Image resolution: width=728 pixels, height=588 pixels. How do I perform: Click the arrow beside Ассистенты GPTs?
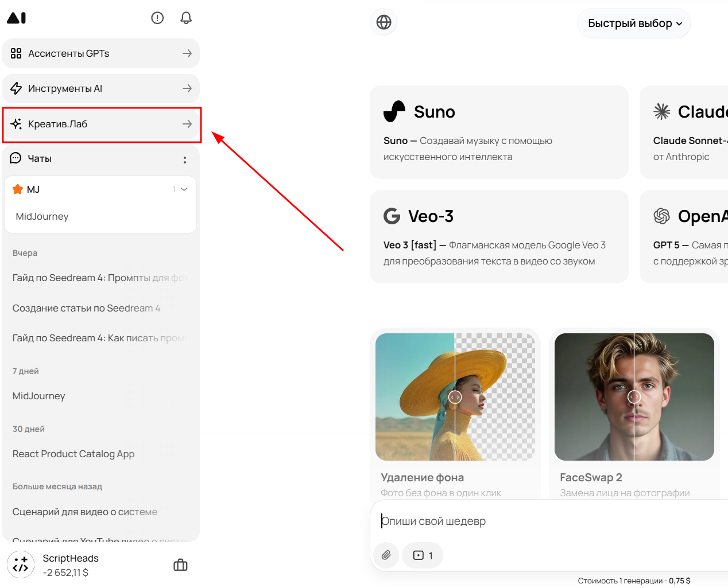(187, 53)
